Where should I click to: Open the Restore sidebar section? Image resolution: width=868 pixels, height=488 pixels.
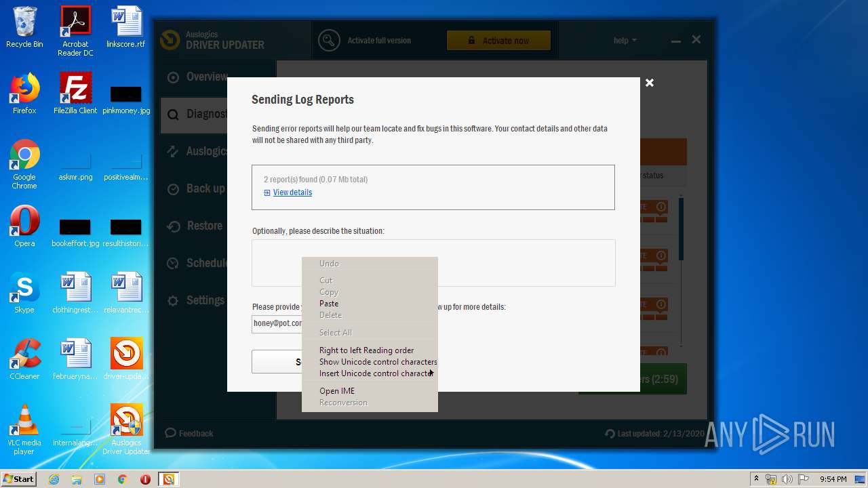[x=194, y=226]
